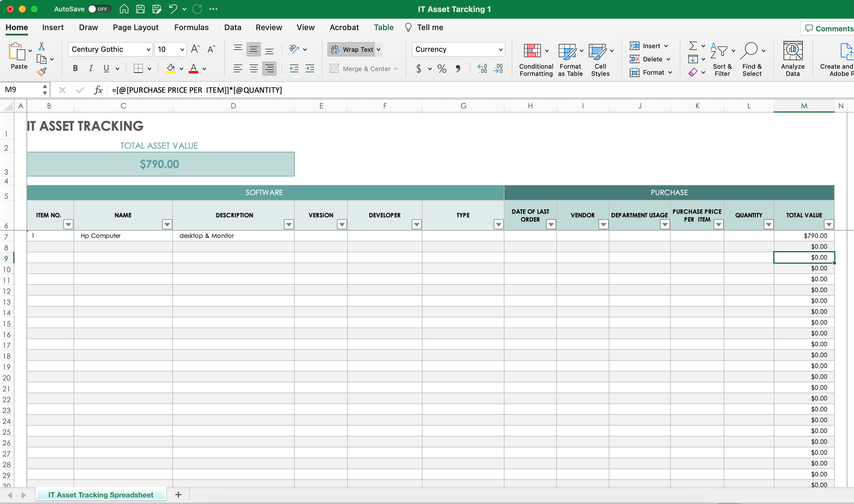854x504 pixels.
Task: Click the Borders icon
Action: [138, 69]
